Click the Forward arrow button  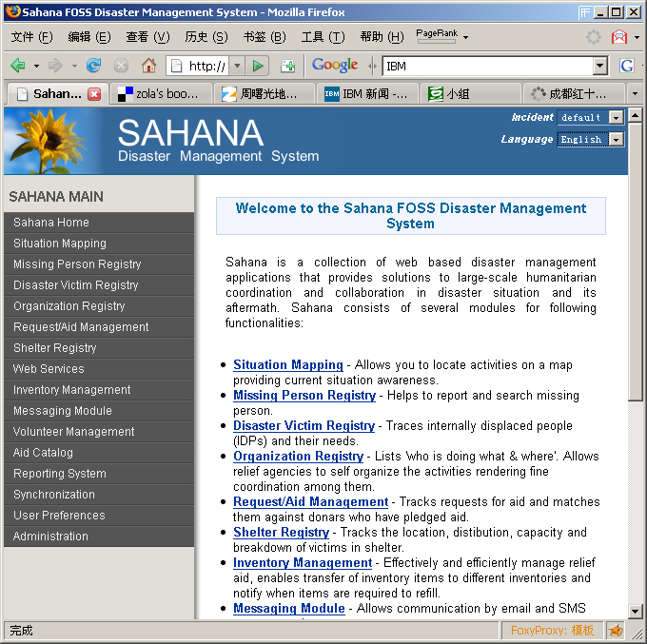pyautogui.click(x=55, y=66)
